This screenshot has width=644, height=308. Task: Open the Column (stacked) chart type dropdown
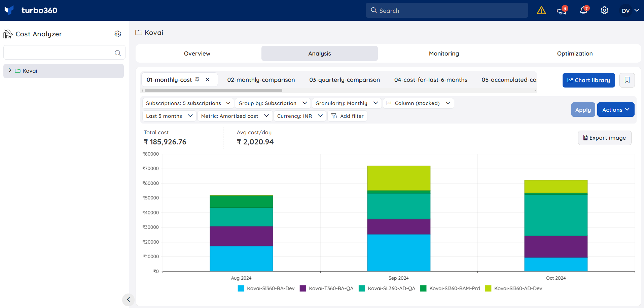418,103
